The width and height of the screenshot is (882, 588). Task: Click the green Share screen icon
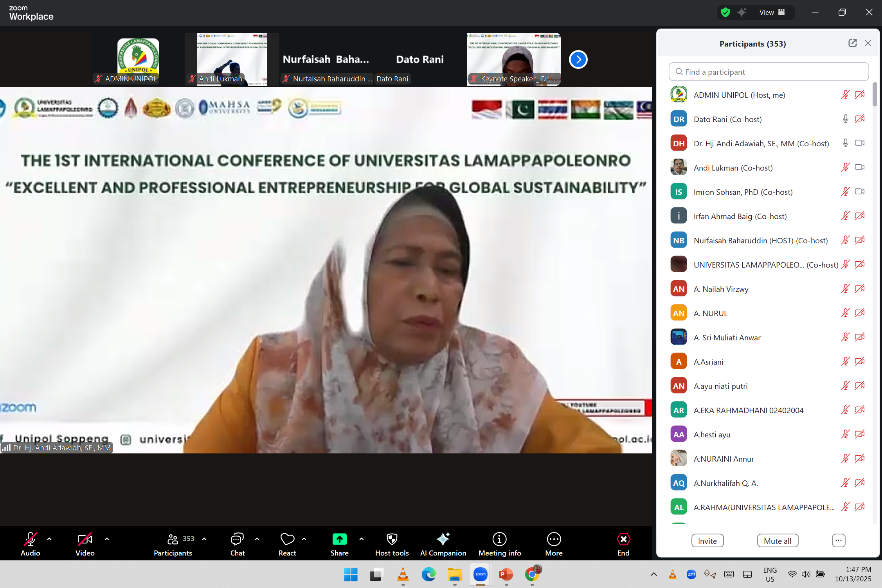click(x=339, y=539)
